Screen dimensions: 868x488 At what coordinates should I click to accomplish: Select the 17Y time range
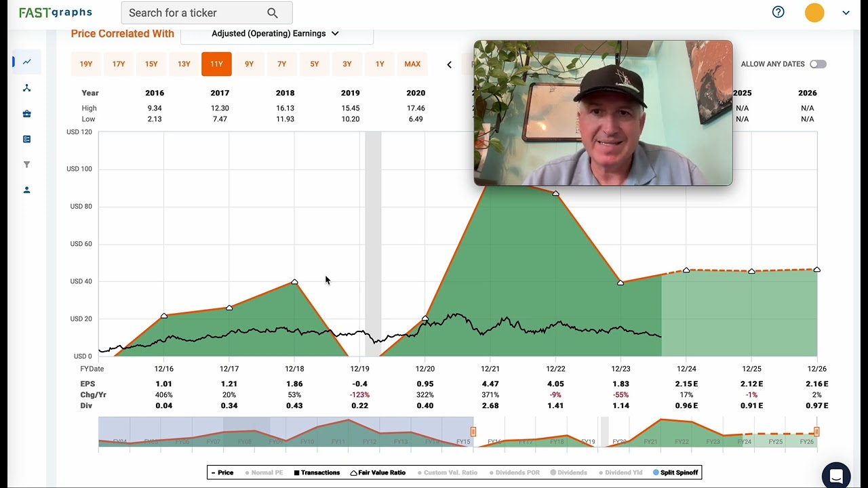[x=119, y=64]
